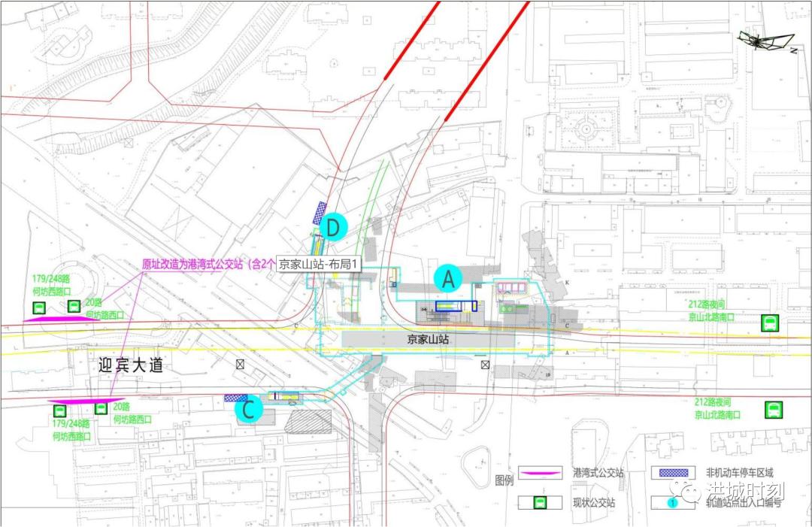Image resolution: width=812 pixels, height=527 pixels.
Task: Select the magenta 港湾式公交站 legend swatch
Action: pyautogui.click(x=541, y=473)
